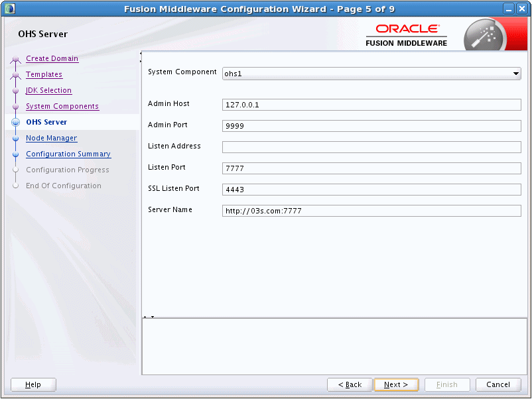Screen dimensions: 532x399
Task: Click the Create Domain step marker icon
Action: (x=15, y=60)
